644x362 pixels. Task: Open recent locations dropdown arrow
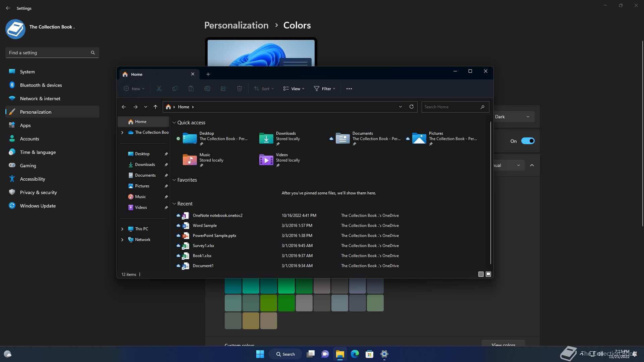tap(146, 107)
